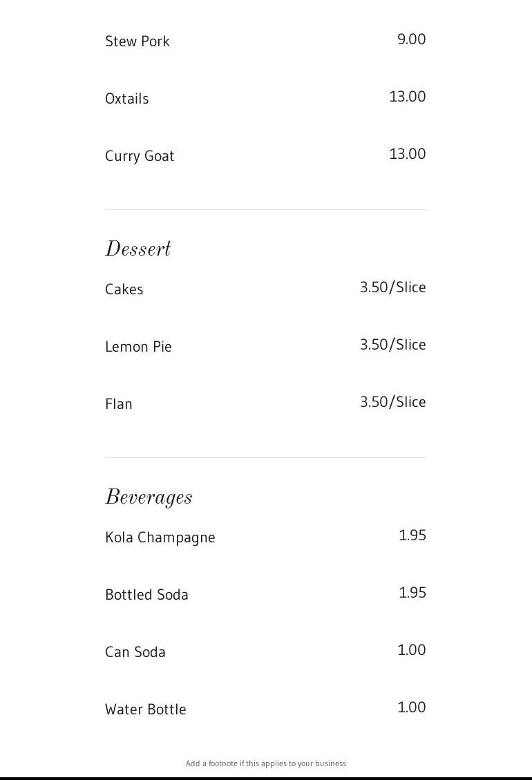Click the Oxtails menu item
Image resolution: width=532 pixels, height=780 pixels.
click(x=127, y=99)
